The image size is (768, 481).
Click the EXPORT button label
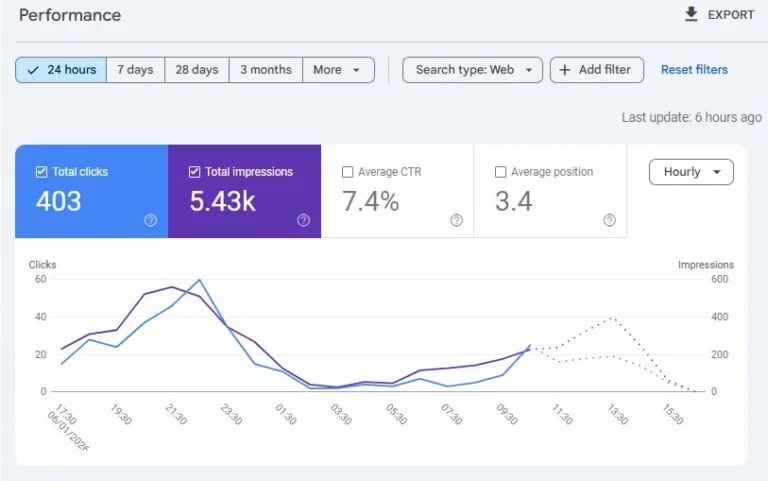coord(730,15)
